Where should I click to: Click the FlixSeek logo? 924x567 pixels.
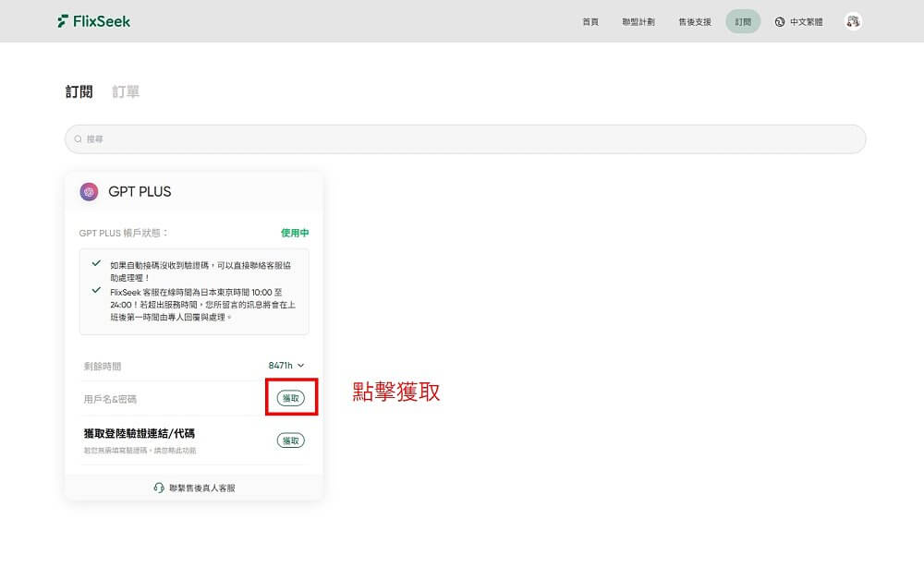(x=93, y=21)
